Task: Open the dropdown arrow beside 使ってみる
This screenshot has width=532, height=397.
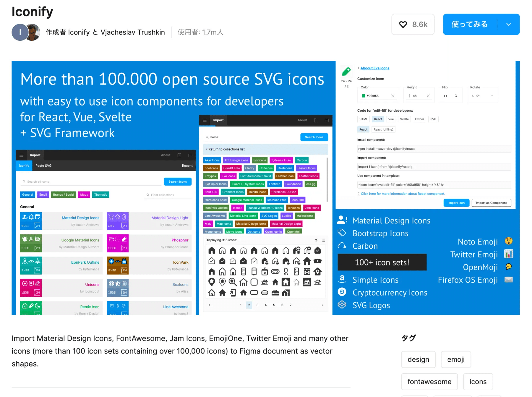Action: tap(509, 24)
